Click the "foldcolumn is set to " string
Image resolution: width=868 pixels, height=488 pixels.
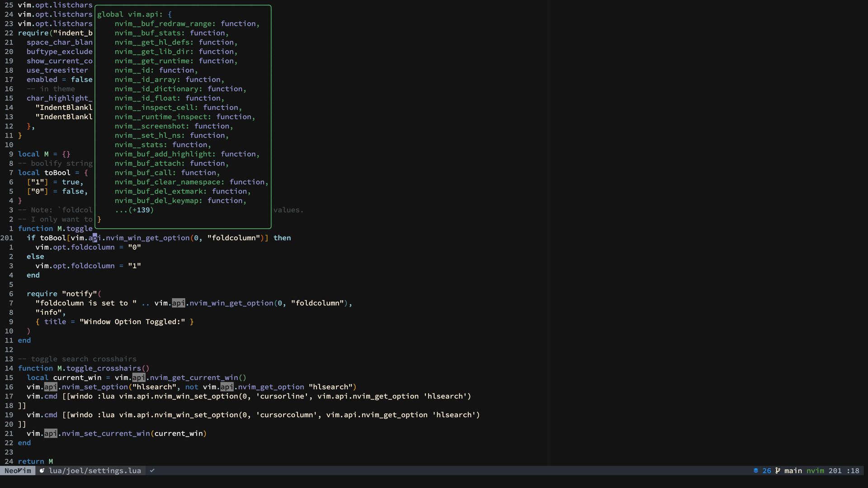coord(86,303)
